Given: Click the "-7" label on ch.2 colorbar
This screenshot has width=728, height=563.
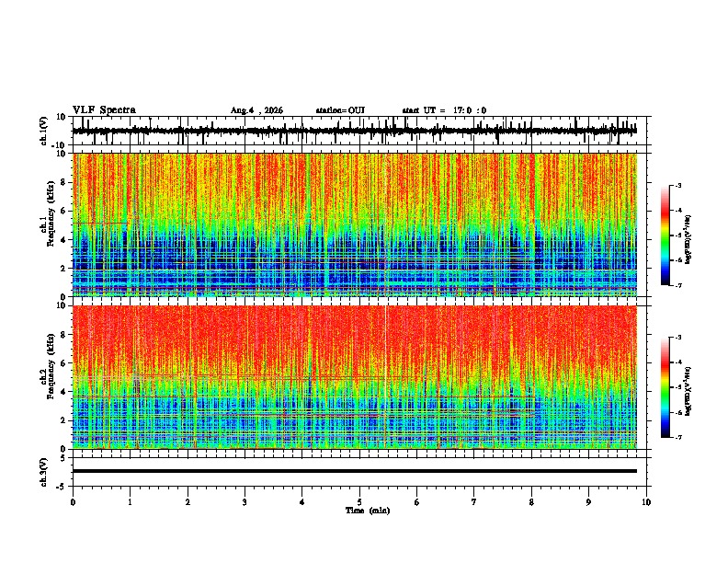Looking at the screenshot, I should pos(678,438).
